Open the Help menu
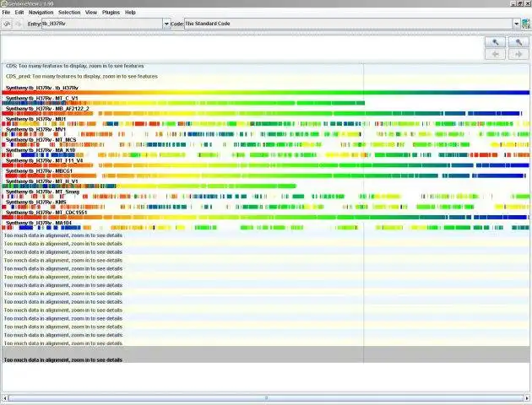 tap(130, 12)
